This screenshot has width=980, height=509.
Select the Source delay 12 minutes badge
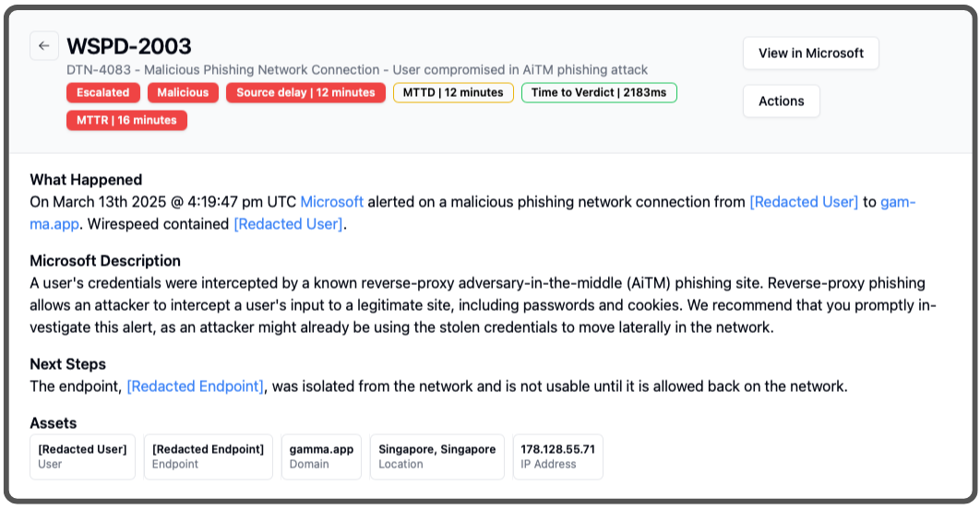coord(305,92)
